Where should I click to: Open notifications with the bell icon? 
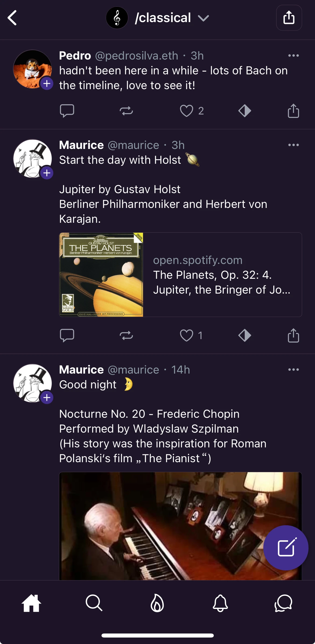220,603
